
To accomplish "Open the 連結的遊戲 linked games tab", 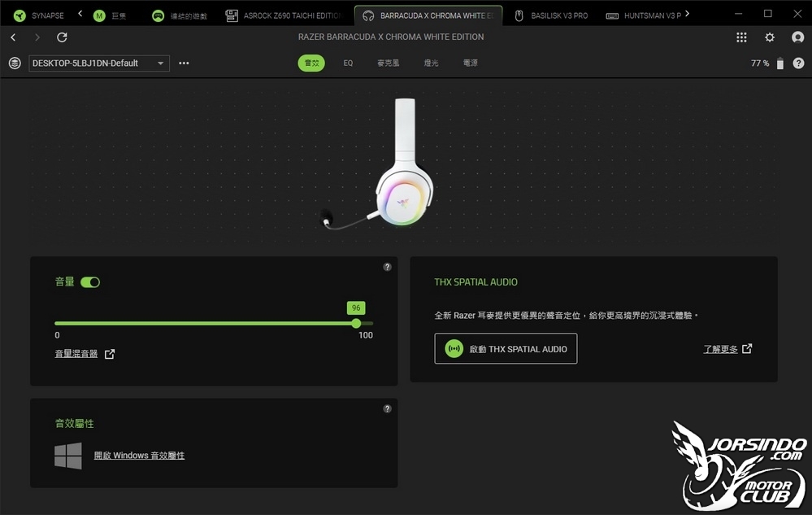I will point(180,15).
